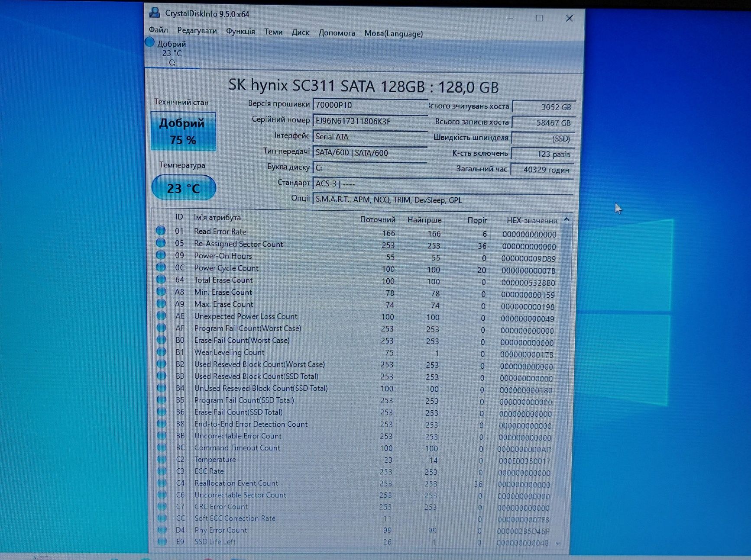Click the status icon of Min. Erase Count
Viewport: 751px width, 560px height.
(161, 291)
